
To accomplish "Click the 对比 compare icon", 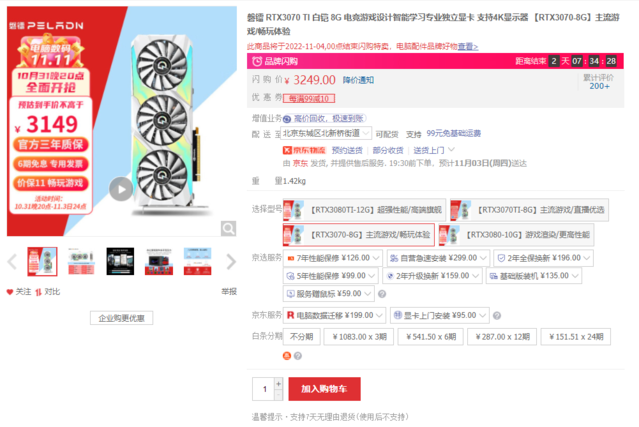I will (38, 292).
